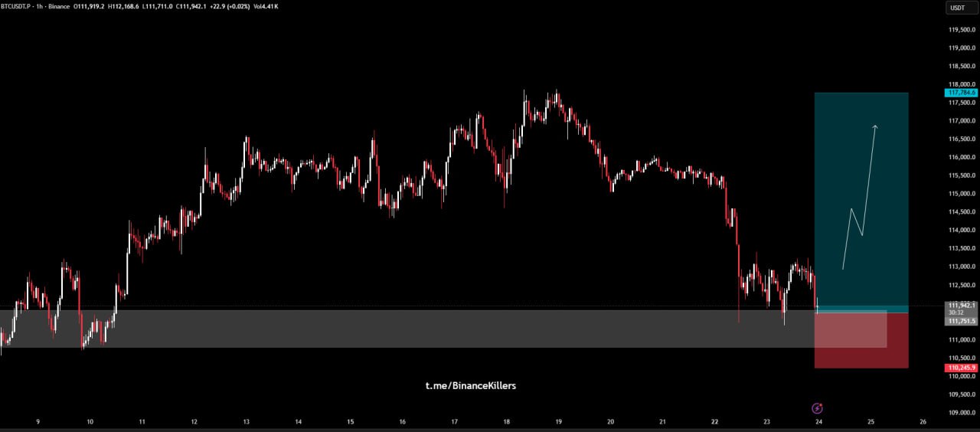Image resolution: width=980 pixels, height=432 pixels.
Task: Click the +22.9 (+0.02%) change value
Action: point(229,6)
